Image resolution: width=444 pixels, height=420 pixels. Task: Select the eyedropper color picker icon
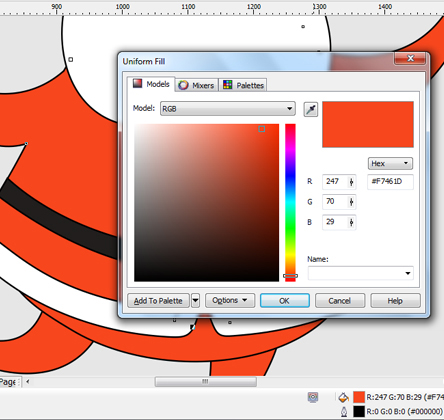pyautogui.click(x=311, y=109)
